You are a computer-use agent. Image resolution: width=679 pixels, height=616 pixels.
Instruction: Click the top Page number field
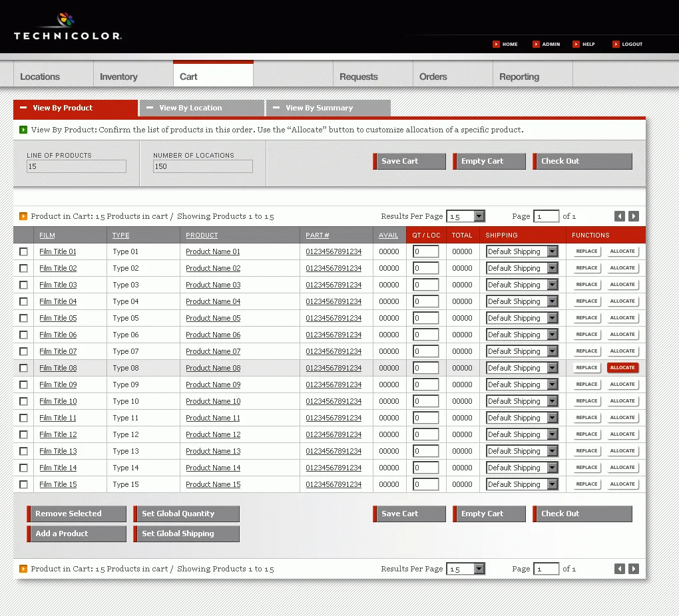pos(546,216)
